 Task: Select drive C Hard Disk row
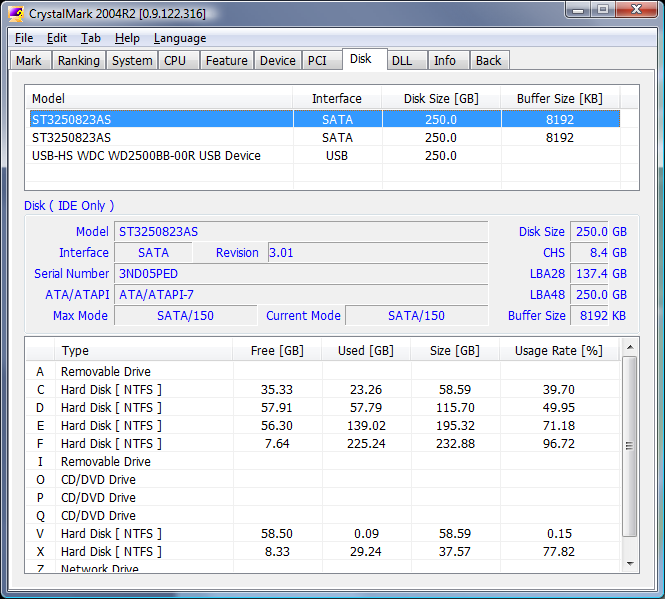(323, 389)
